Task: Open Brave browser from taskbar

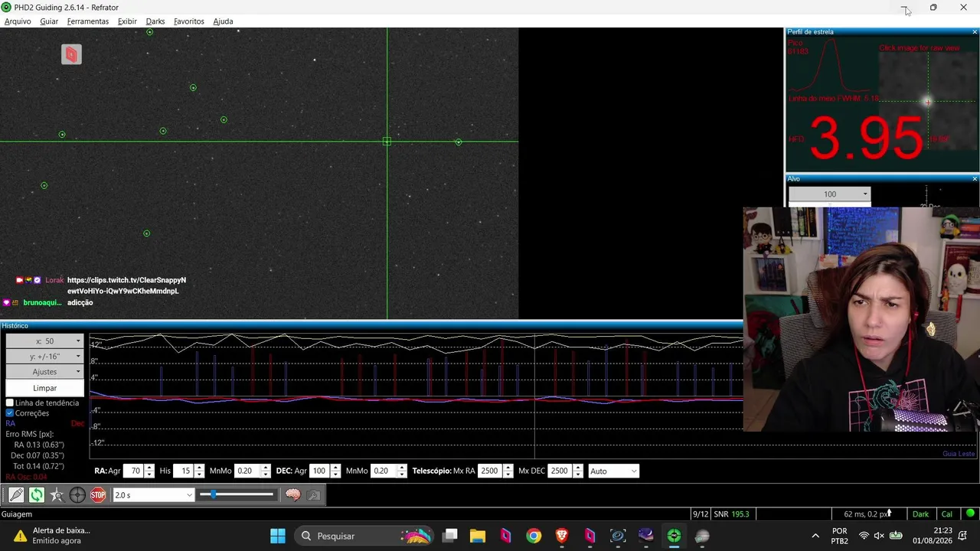Action: pos(562,536)
